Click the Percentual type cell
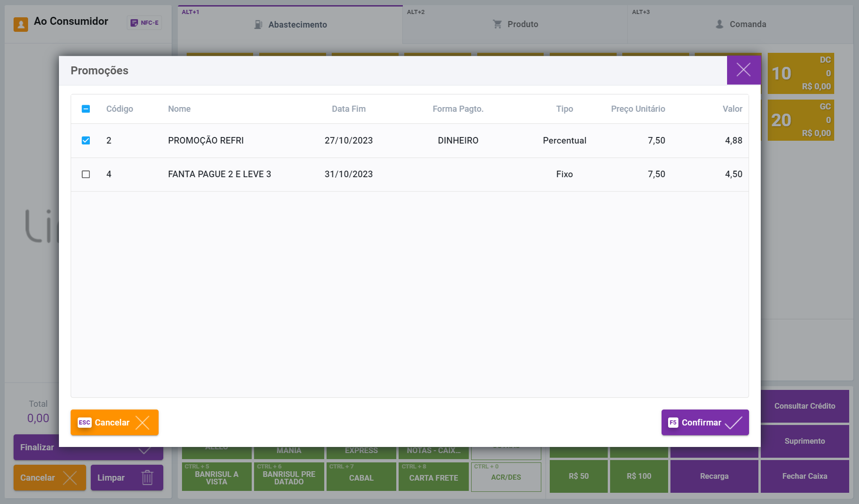Viewport: 859px width, 504px height. [564, 140]
